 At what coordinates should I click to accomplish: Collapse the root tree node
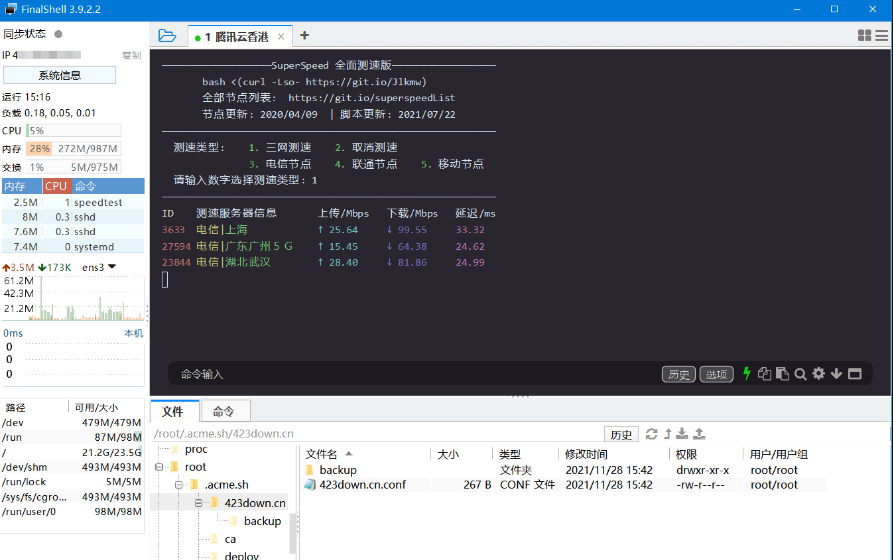coord(159,467)
